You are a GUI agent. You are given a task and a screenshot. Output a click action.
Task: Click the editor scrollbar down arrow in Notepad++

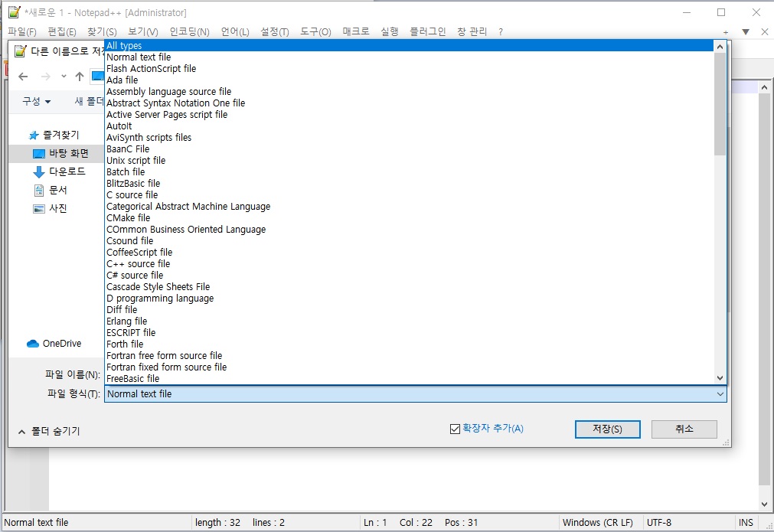pos(764,504)
